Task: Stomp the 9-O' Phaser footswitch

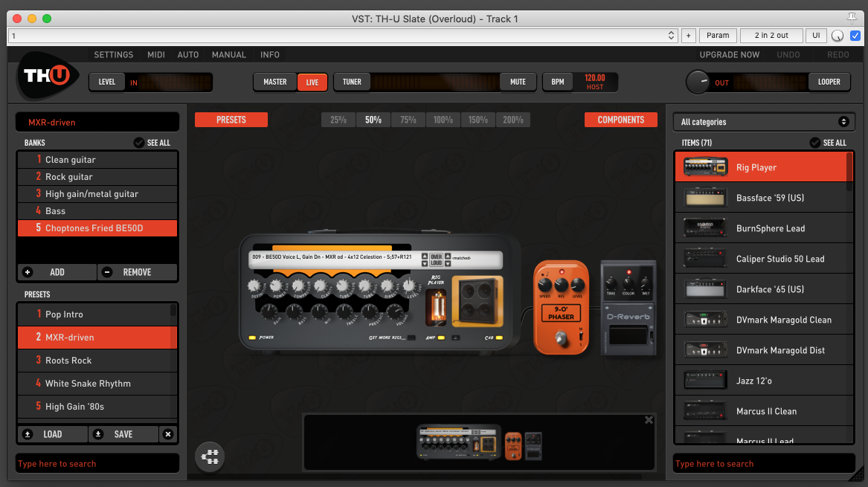Action: tap(561, 337)
